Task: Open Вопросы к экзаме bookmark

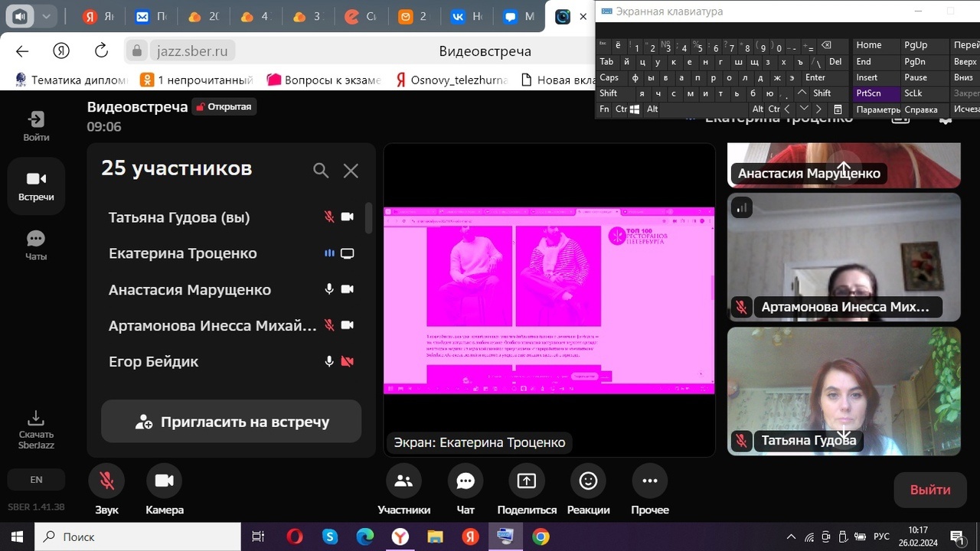Action: 324,80
